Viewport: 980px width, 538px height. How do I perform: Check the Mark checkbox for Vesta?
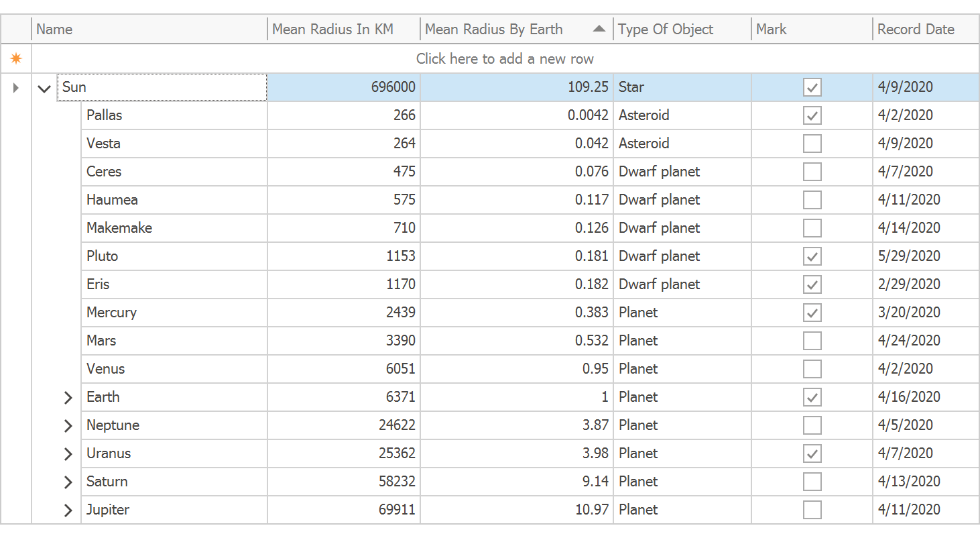(812, 144)
